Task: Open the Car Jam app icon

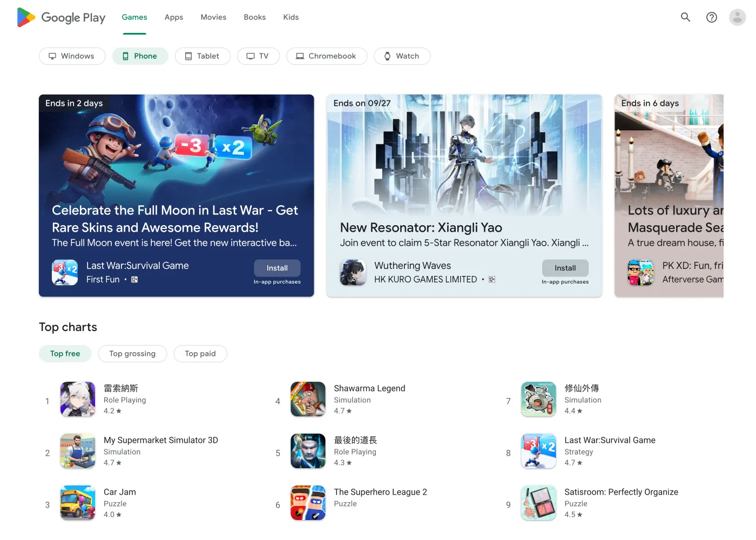Action: (78, 503)
